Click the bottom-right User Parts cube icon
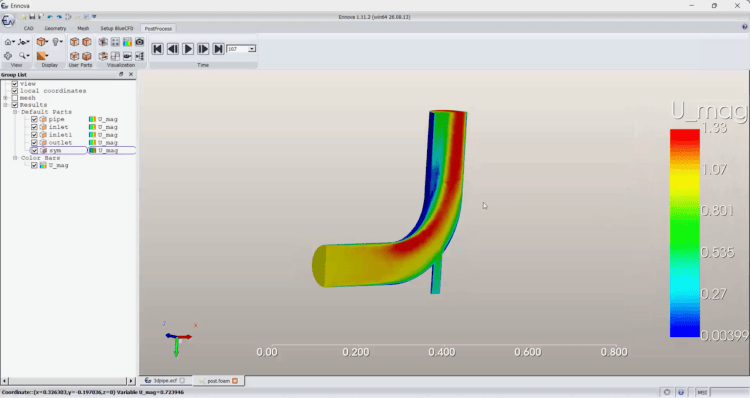The image size is (750, 398). (x=87, y=56)
